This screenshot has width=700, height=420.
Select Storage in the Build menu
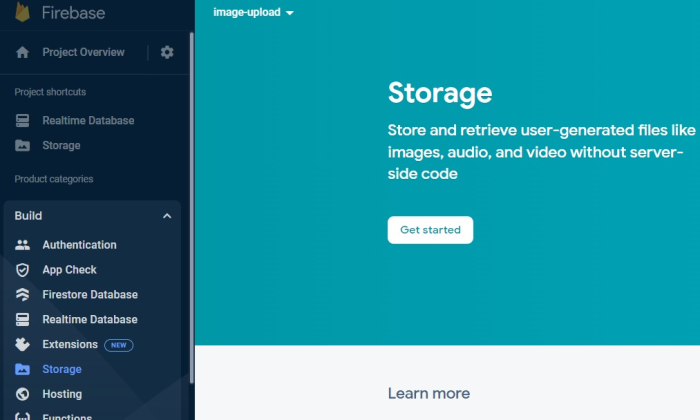(x=62, y=369)
